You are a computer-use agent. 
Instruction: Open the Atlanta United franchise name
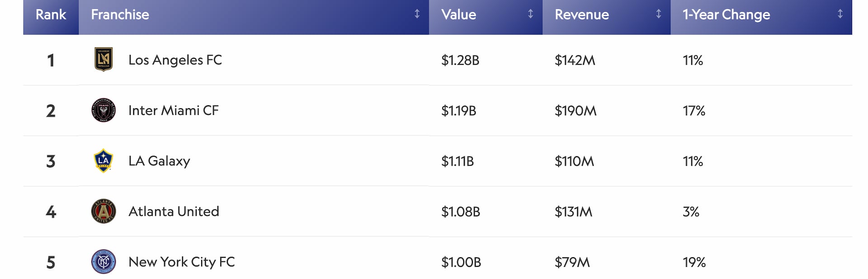(174, 212)
